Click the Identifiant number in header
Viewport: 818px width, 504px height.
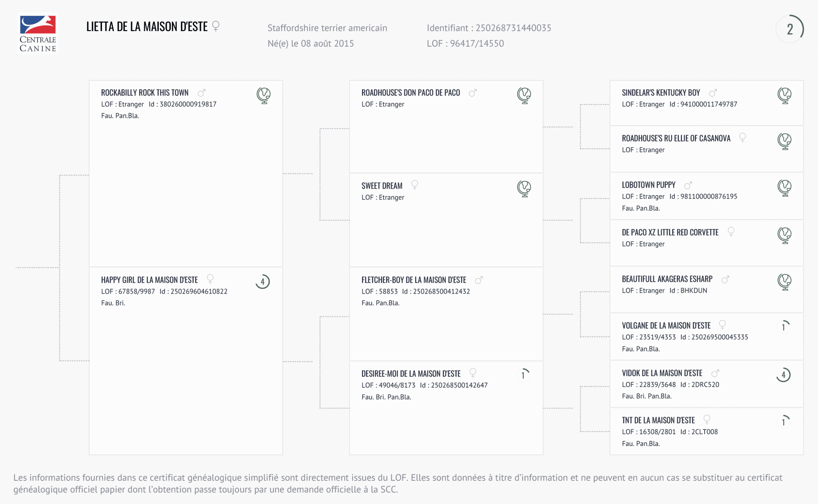[x=513, y=28]
